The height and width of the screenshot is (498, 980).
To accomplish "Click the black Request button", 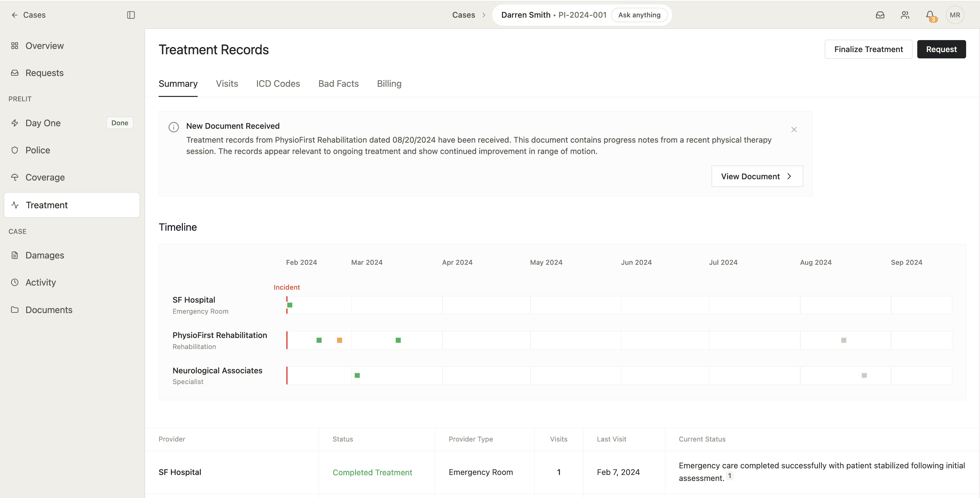I will point(941,49).
